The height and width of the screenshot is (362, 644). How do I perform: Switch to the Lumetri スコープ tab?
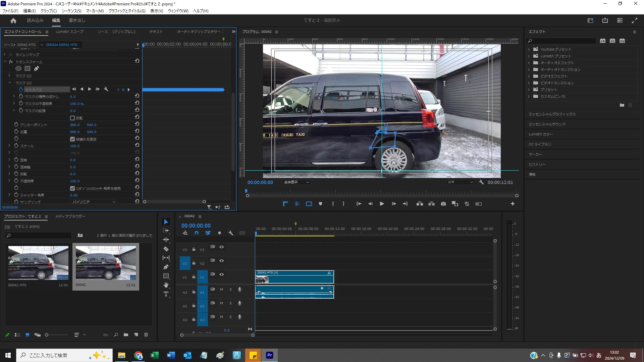click(69, 32)
